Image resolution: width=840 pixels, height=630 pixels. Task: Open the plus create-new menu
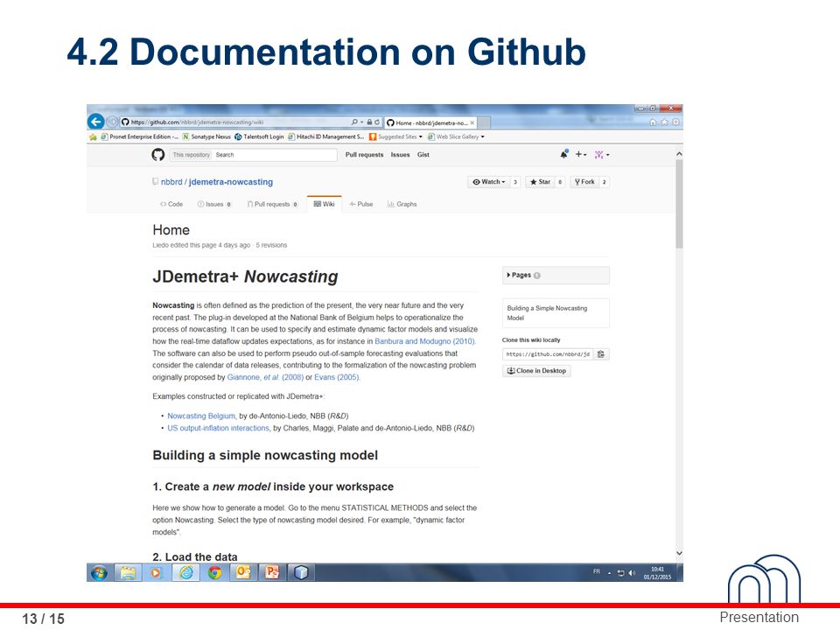click(x=581, y=154)
